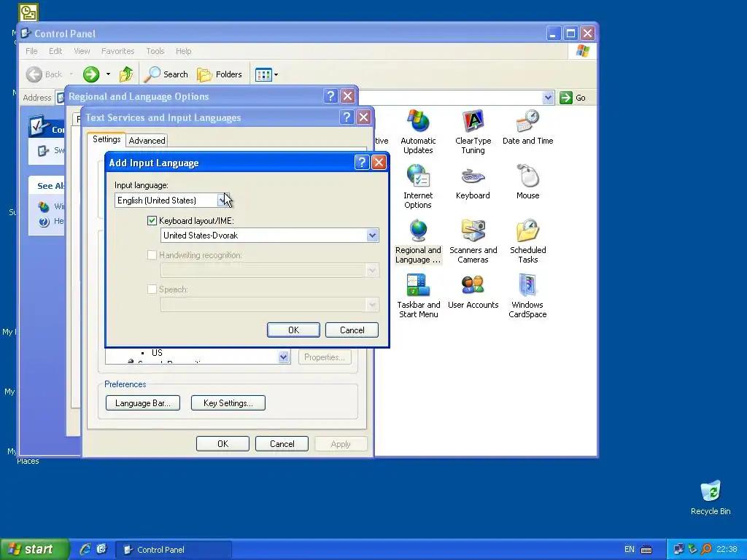
Task: Click OK in Text Services dialog
Action: click(x=222, y=444)
